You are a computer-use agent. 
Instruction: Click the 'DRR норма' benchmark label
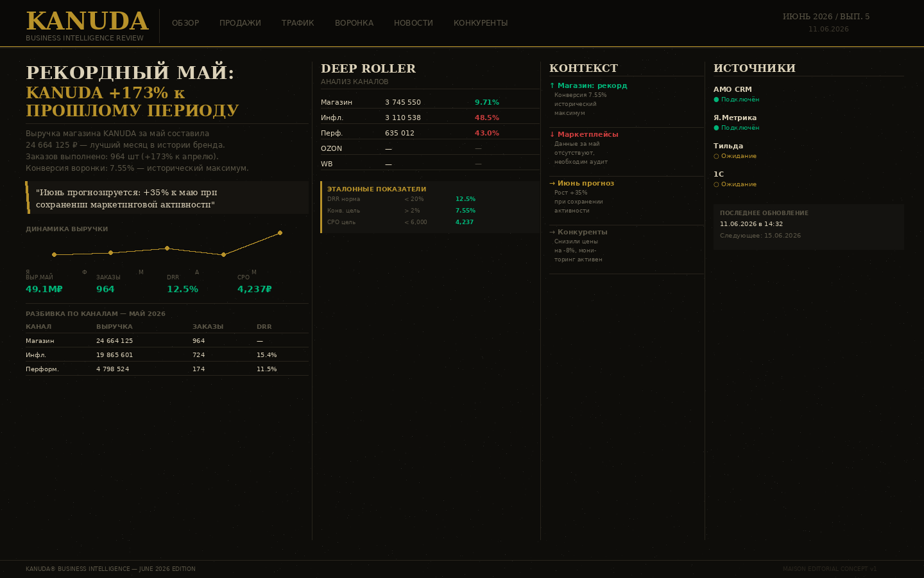point(344,199)
